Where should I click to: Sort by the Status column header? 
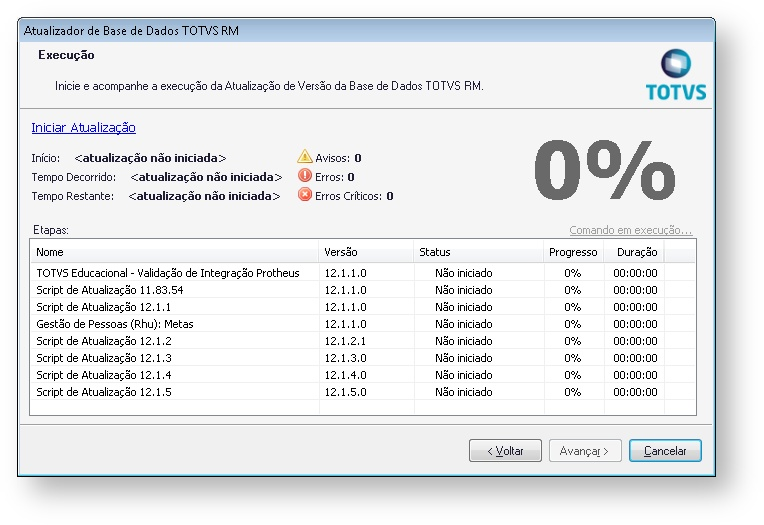(x=479, y=252)
